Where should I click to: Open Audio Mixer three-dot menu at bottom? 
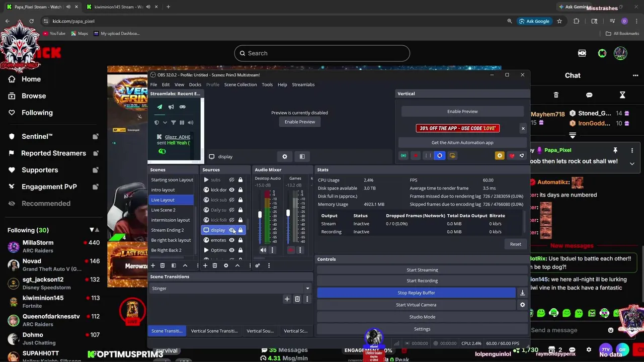point(269,265)
